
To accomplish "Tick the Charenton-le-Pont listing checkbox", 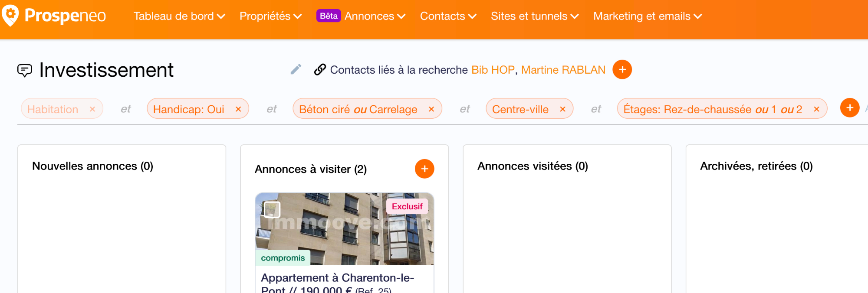I will tap(272, 210).
